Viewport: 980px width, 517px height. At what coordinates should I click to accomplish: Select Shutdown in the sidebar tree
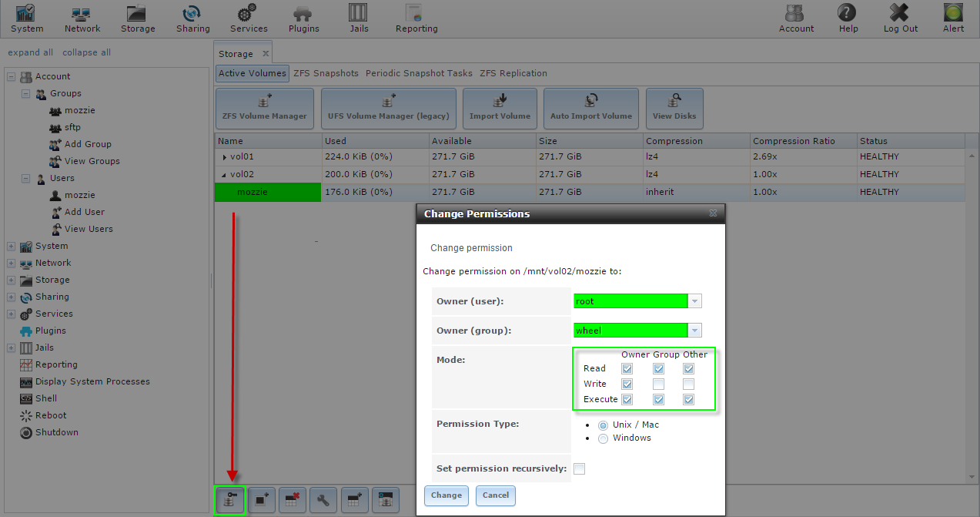tap(56, 432)
